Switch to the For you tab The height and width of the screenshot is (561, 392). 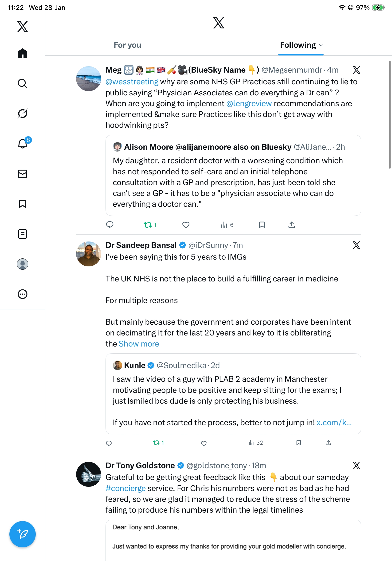click(x=127, y=45)
